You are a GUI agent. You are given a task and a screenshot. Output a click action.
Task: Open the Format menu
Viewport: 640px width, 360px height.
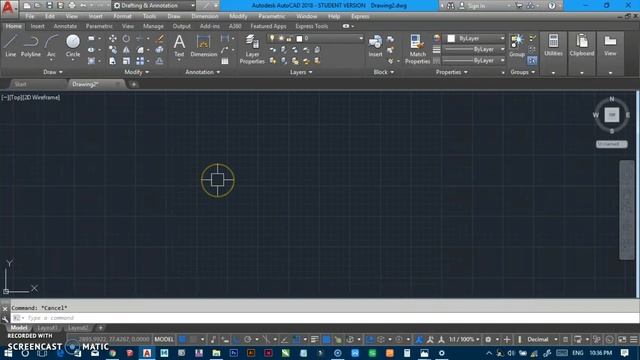tap(122, 16)
